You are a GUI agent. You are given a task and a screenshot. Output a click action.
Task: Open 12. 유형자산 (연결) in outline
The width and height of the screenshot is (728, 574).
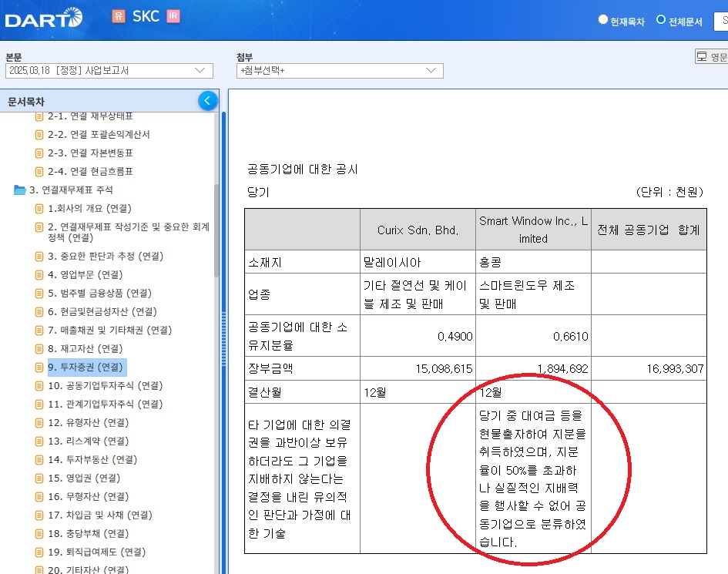pyautogui.click(x=88, y=422)
